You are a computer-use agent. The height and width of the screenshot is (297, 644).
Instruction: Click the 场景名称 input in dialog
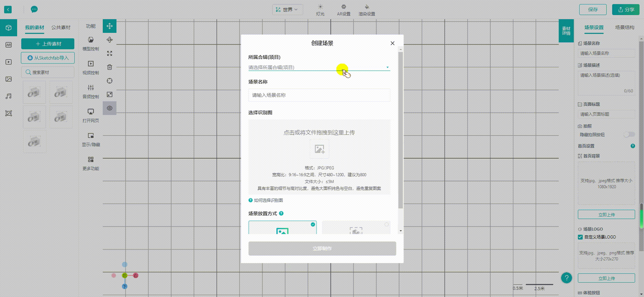coord(319,95)
